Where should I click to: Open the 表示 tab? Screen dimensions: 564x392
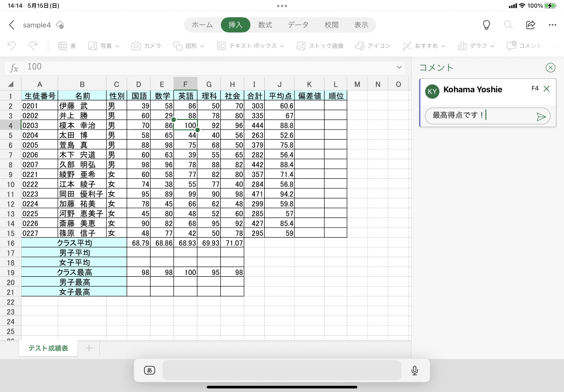361,25
